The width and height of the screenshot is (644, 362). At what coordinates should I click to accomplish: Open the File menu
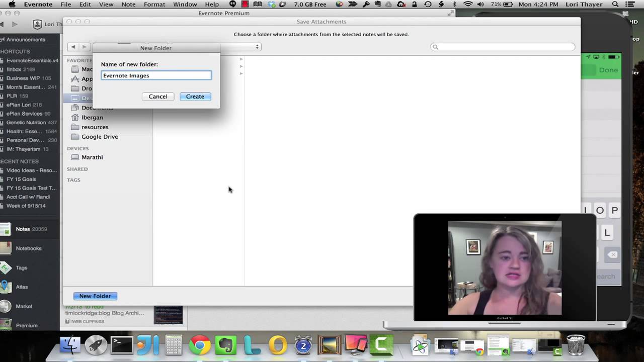[66, 4]
